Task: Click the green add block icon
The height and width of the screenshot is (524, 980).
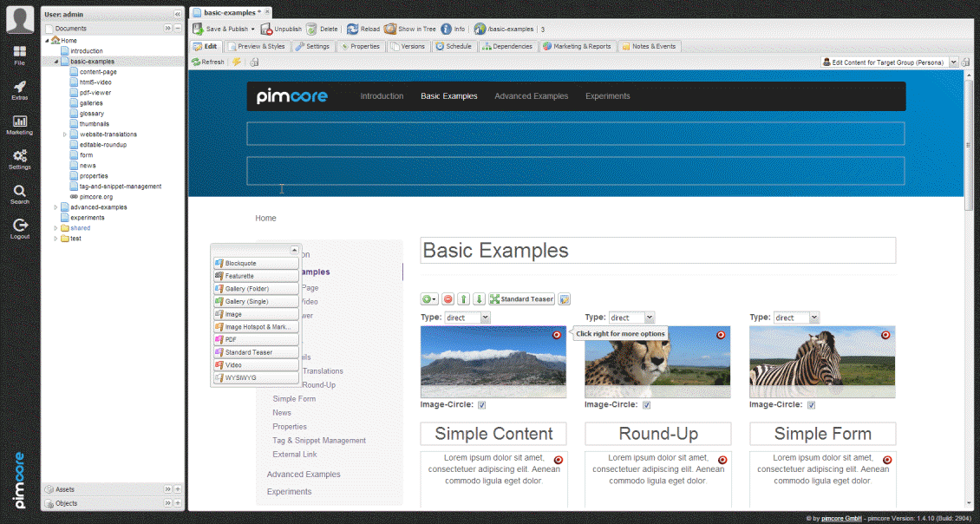Action: (428, 299)
